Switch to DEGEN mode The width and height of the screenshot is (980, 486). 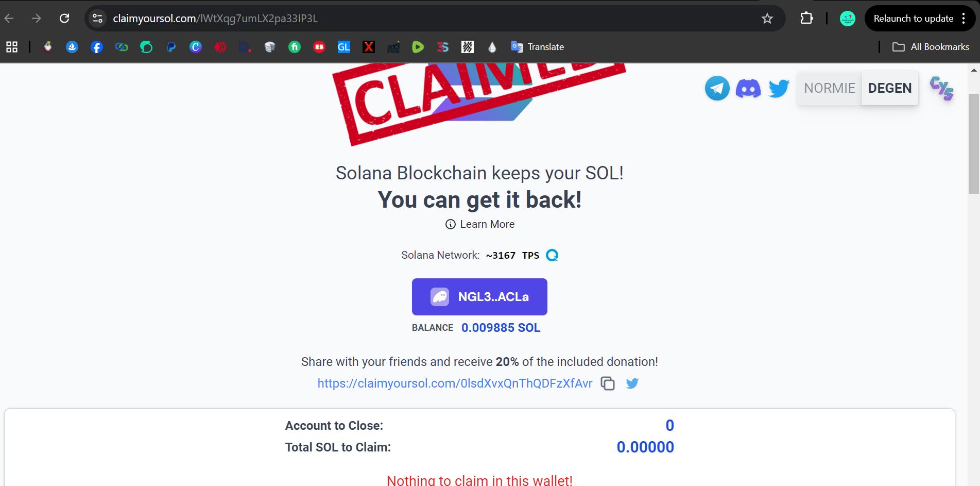pyautogui.click(x=890, y=88)
